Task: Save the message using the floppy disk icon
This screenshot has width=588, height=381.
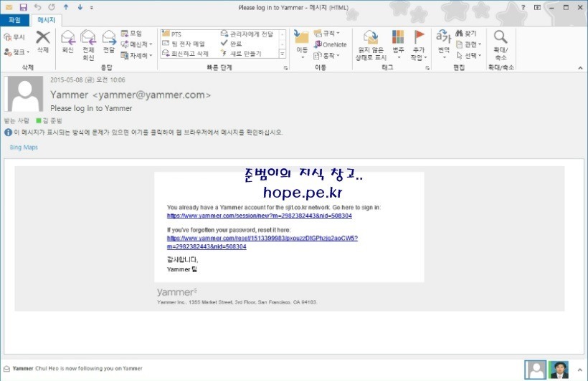Action: click(23, 7)
